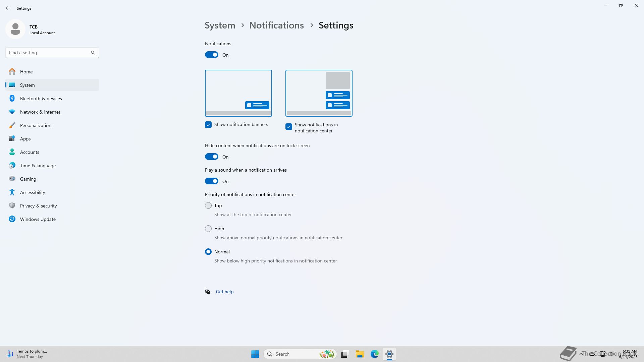Screen dimensions: 644x362
Task: Select the Top priority radio option
Action: pos(208,205)
